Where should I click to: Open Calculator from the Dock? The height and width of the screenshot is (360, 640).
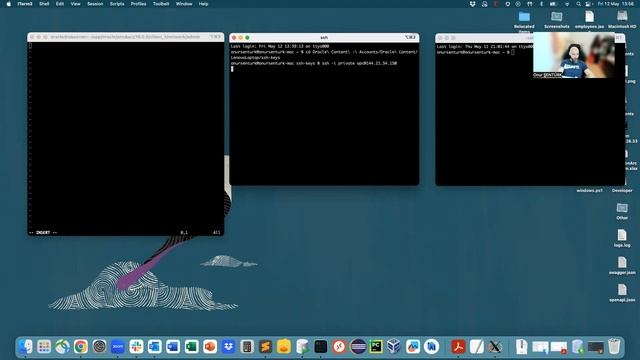247,347
